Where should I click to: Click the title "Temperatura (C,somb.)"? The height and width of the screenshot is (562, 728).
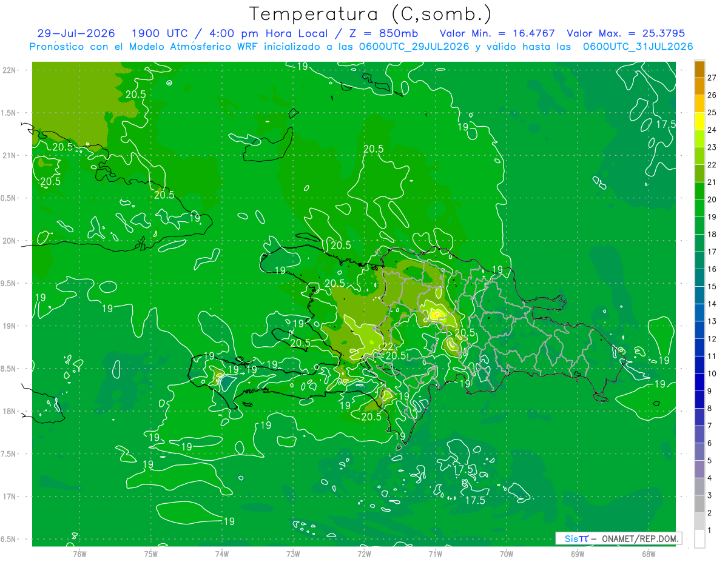pyautogui.click(x=371, y=14)
